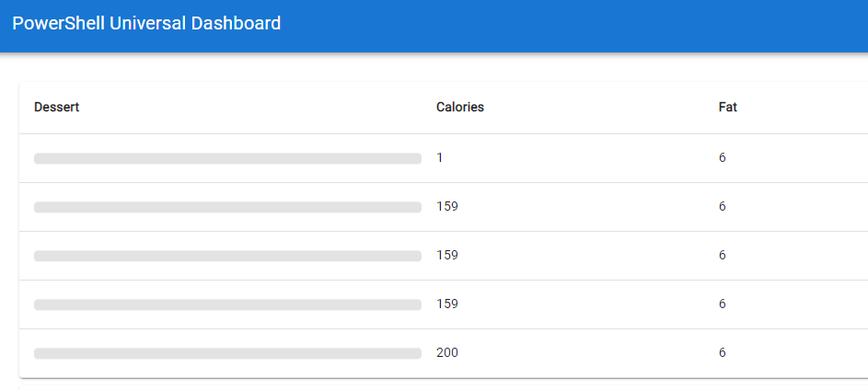The image size is (868, 390).
Task: Click the last row's Dessert loading placeholder
Action: point(227,353)
